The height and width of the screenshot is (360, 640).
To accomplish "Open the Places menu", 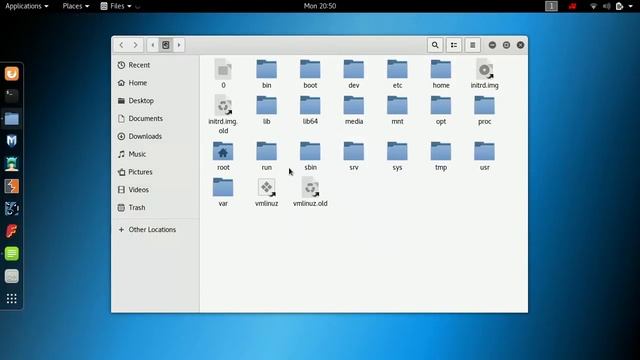I will click(76, 6).
